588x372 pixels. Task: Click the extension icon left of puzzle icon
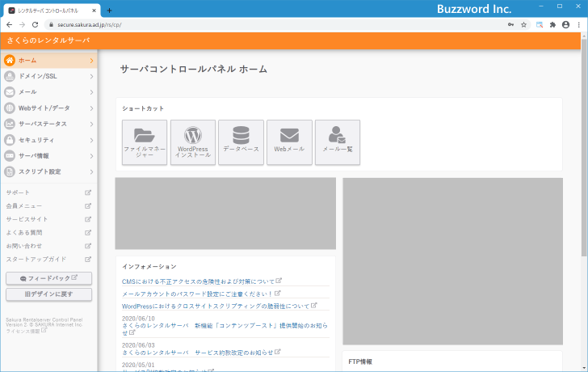pyautogui.click(x=540, y=25)
